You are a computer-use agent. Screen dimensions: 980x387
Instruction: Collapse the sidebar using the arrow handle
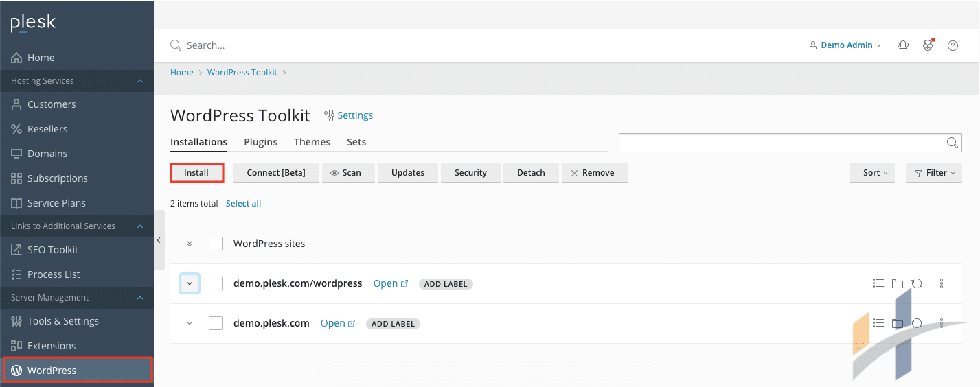159,240
